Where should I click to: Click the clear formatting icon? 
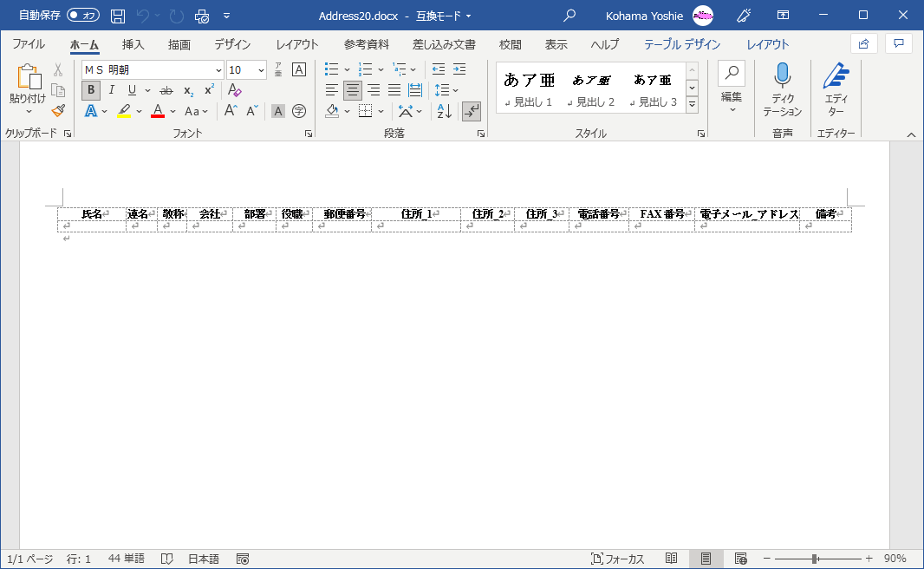point(234,90)
